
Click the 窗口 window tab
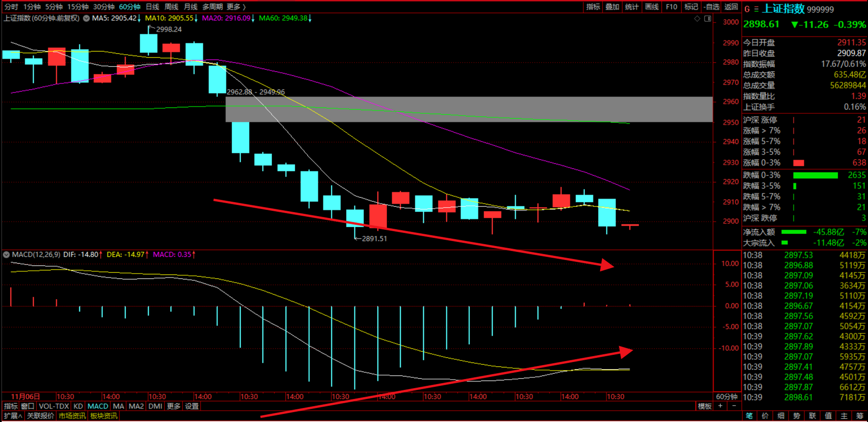(28, 406)
